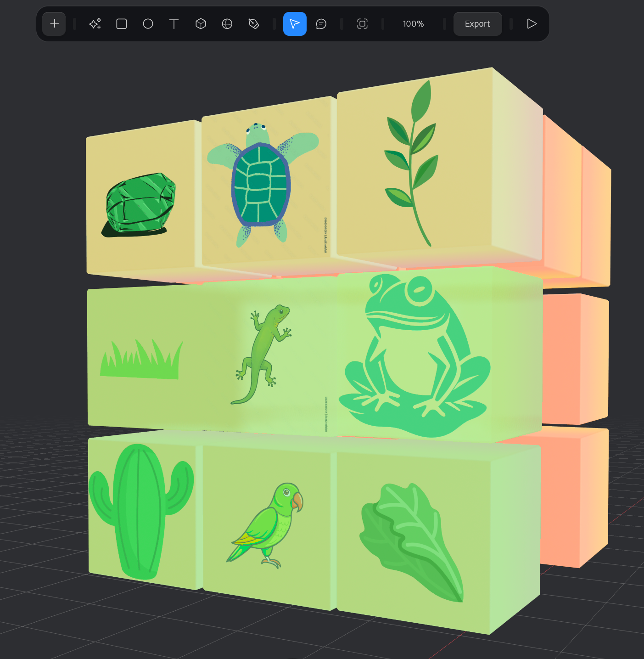
Task: Select the emerald gem cube face
Action: click(140, 202)
